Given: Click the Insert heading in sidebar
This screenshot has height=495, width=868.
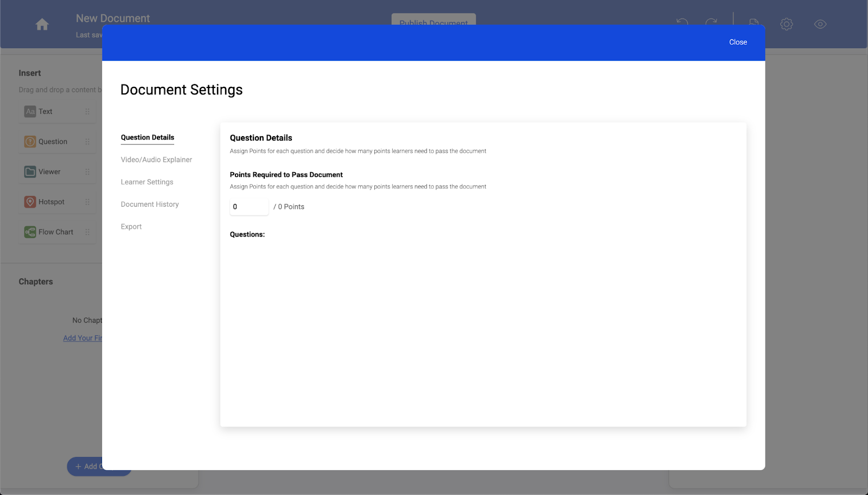Looking at the screenshot, I should (30, 73).
